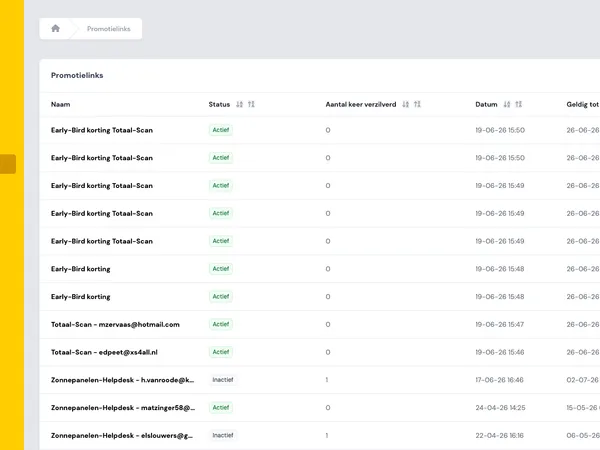Click the Datum column header label
The width and height of the screenshot is (600, 450).
pyautogui.click(x=486, y=104)
